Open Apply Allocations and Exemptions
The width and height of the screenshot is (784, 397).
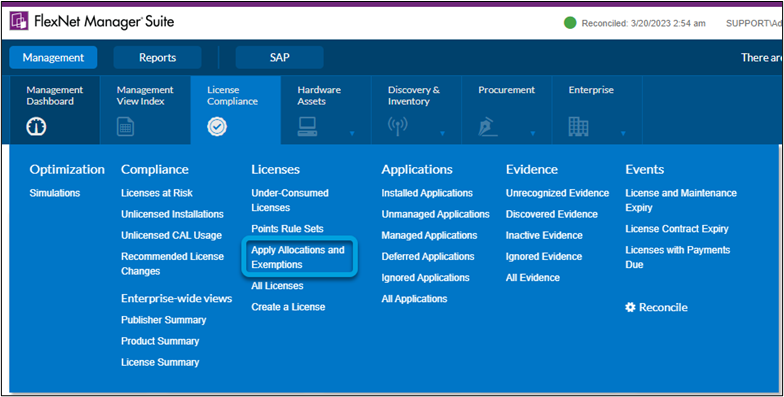298,257
